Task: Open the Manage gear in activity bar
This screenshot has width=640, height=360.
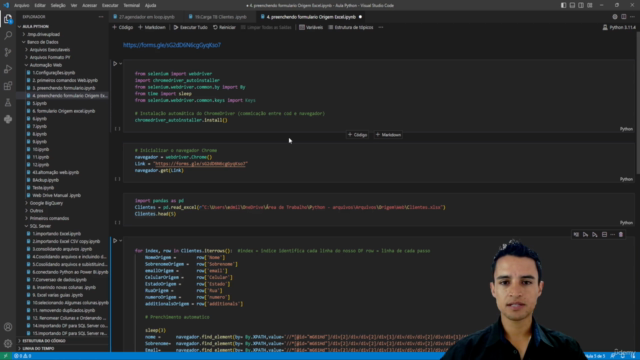Action: (x=8, y=344)
